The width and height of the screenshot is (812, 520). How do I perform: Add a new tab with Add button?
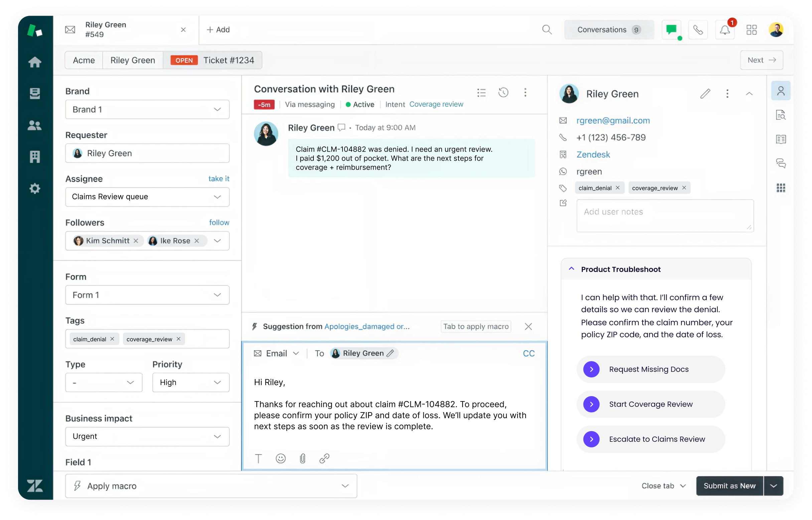(218, 30)
